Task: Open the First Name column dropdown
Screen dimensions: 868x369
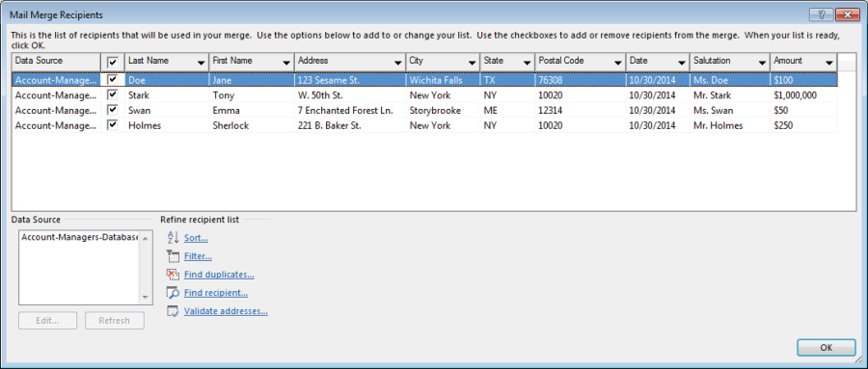Action: click(x=286, y=63)
